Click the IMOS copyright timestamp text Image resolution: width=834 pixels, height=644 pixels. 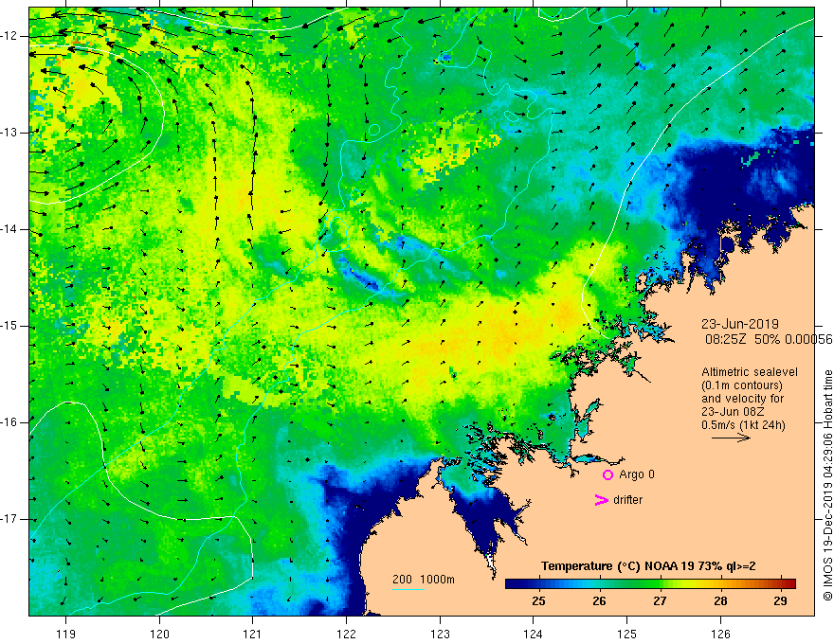click(x=827, y=486)
